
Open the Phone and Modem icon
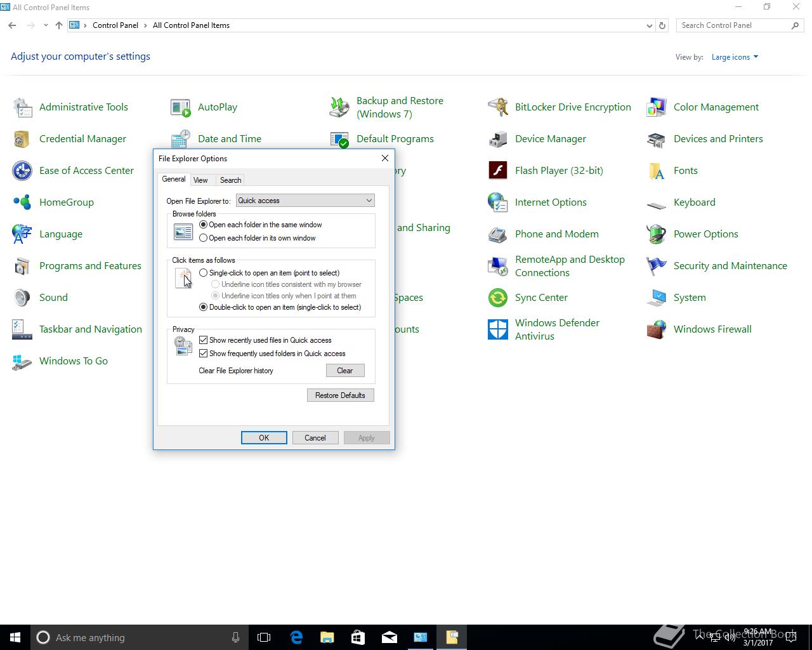pyautogui.click(x=498, y=234)
